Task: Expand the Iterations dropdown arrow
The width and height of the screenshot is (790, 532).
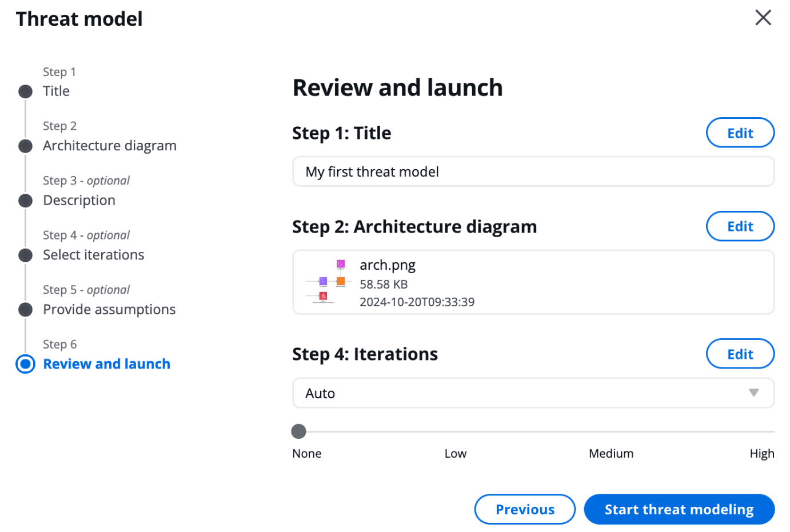Action: [753, 393]
